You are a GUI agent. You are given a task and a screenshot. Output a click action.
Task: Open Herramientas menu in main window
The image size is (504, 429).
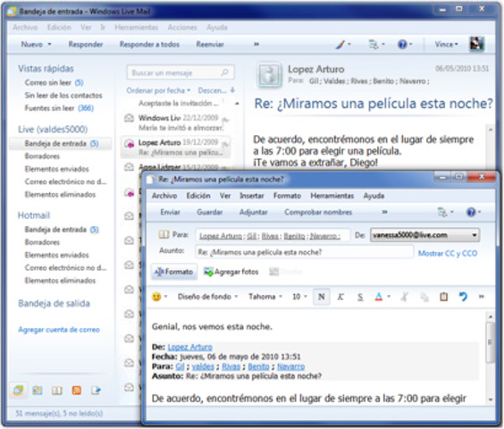[x=137, y=28]
